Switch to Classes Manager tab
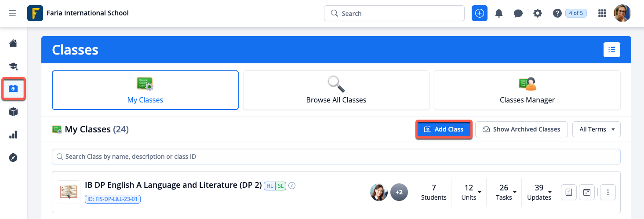The height and width of the screenshot is (219, 644). click(527, 90)
